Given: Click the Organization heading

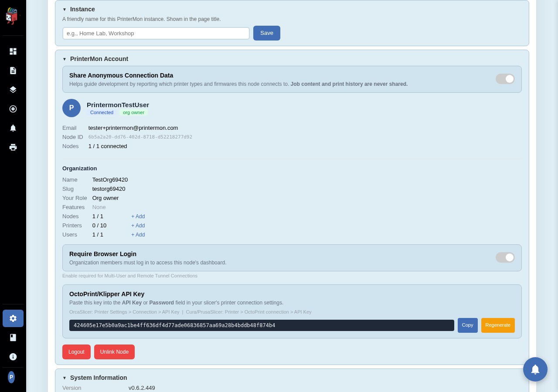Looking at the screenshot, I should (80, 169).
